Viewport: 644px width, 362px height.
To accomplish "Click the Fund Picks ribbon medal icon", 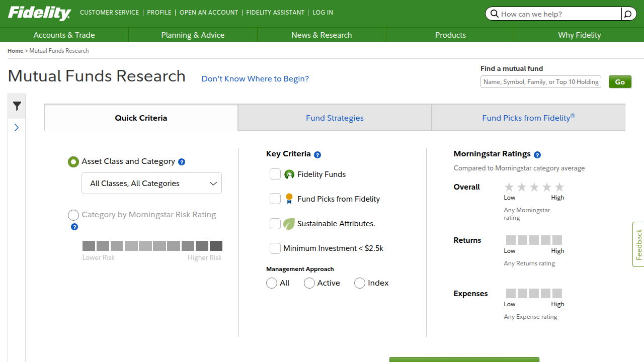I will (x=289, y=199).
